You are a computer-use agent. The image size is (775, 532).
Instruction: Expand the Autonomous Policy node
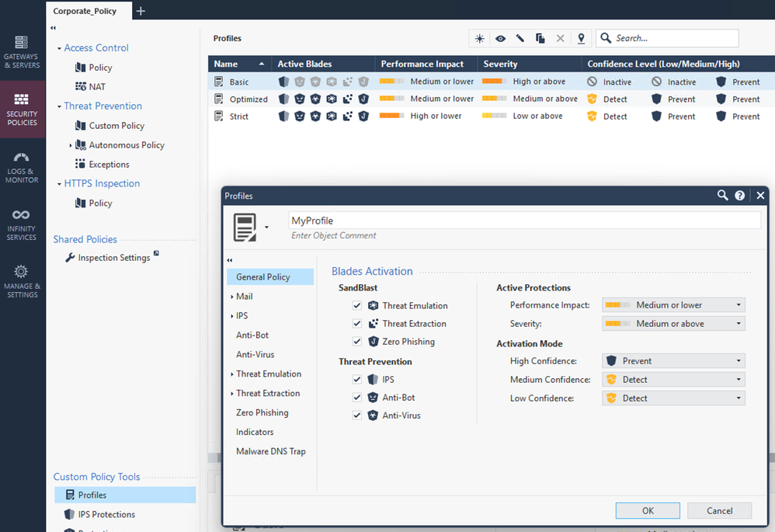tap(71, 145)
